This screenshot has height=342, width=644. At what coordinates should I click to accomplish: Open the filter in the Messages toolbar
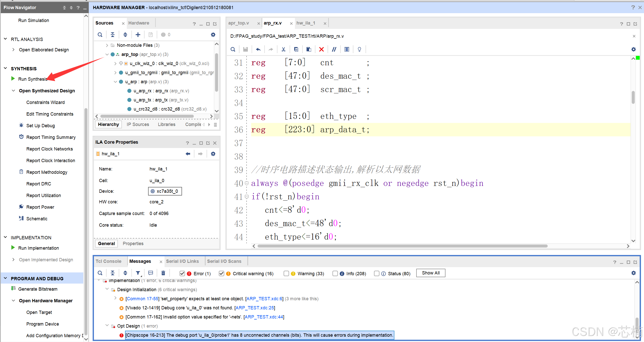coord(138,273)
